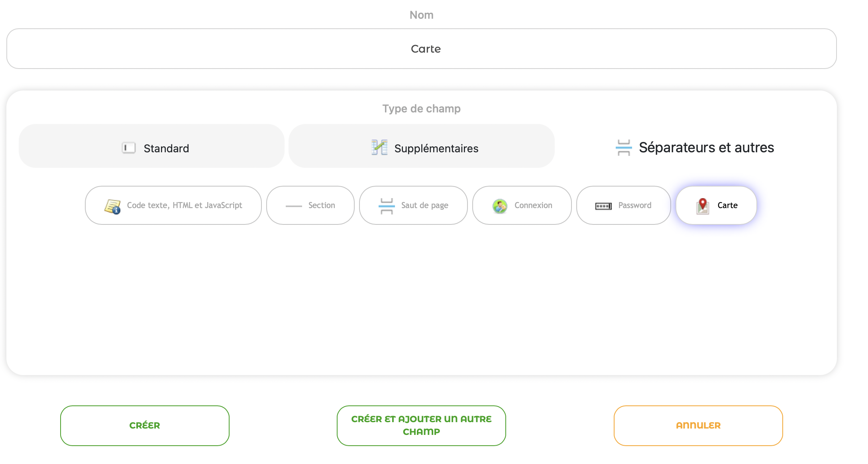
Task: Click Créer et ajouter un autre champ
Action: tap(421, 425)
